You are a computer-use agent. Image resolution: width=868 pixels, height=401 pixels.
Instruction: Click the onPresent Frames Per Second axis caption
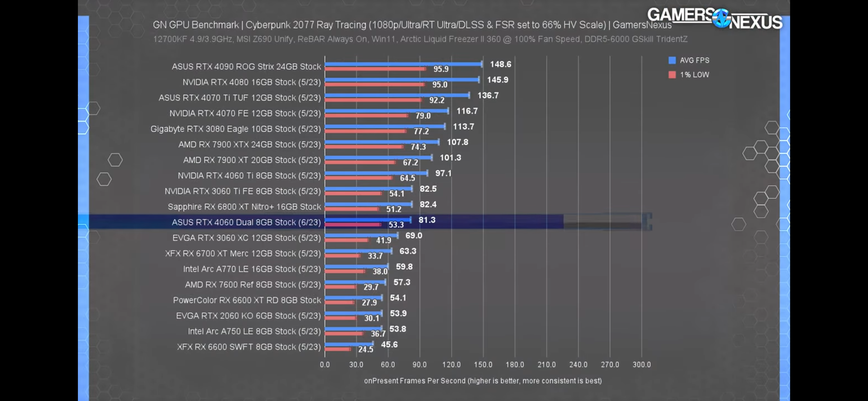(x=482, y=381)
